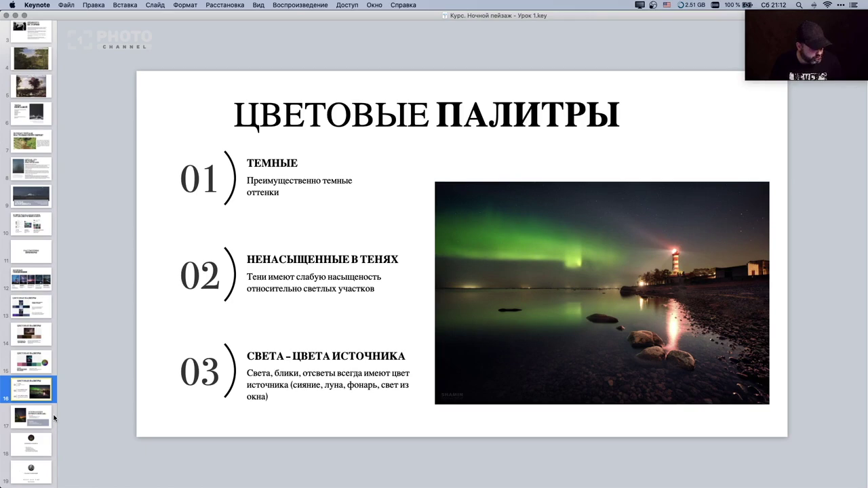The width and height of the screenshot is (868, 488).
Task: Click the display mirroring menu bar icon
Action: tap(639, 5)
